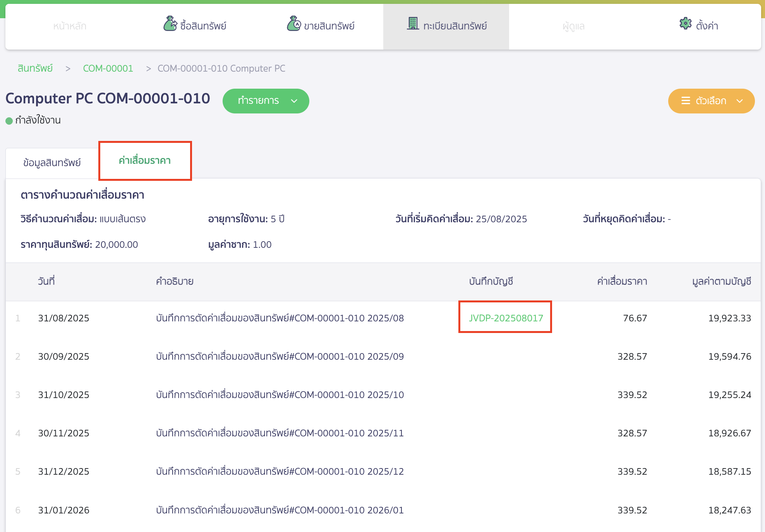Click the hamburger icon inside ตัวเลือก button
765x532 pixels.
(x=686, y=101)
